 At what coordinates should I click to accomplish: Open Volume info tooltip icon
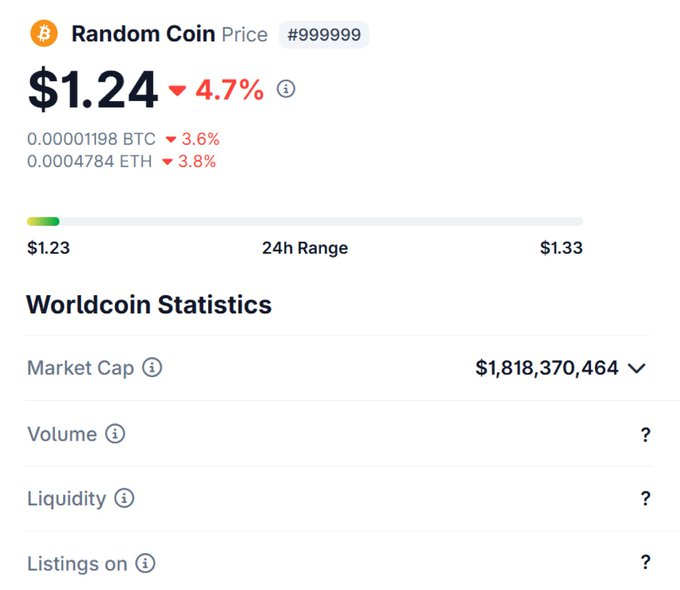pos(115,434)
